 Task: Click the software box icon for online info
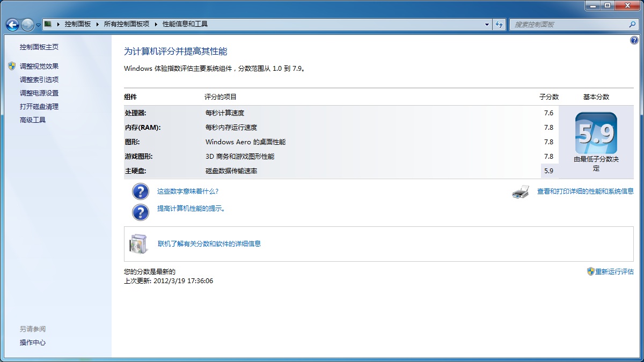[x=138, y=244]
